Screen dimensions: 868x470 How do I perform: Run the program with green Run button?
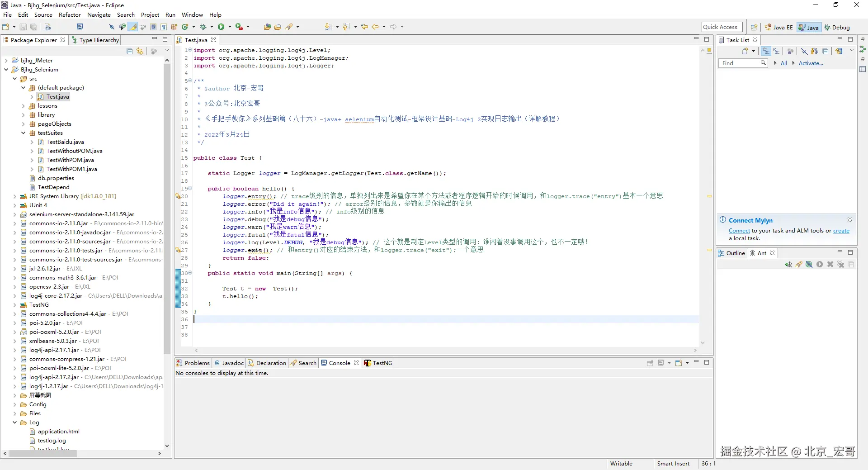click(x=221, y=27)
